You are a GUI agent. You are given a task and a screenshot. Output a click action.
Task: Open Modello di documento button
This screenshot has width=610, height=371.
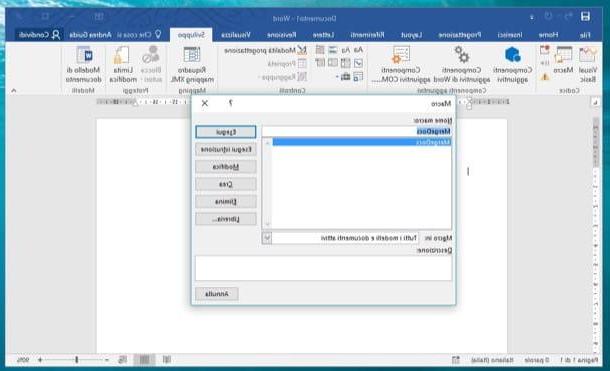coord(83,65)
